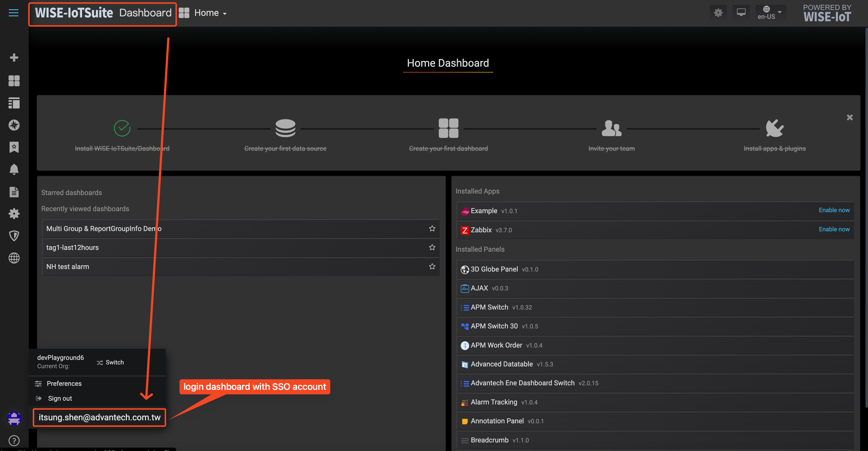Dismiss the getting started panel
Image resolution: width=868 pixels, height=451 pixels.
point(849,117)
